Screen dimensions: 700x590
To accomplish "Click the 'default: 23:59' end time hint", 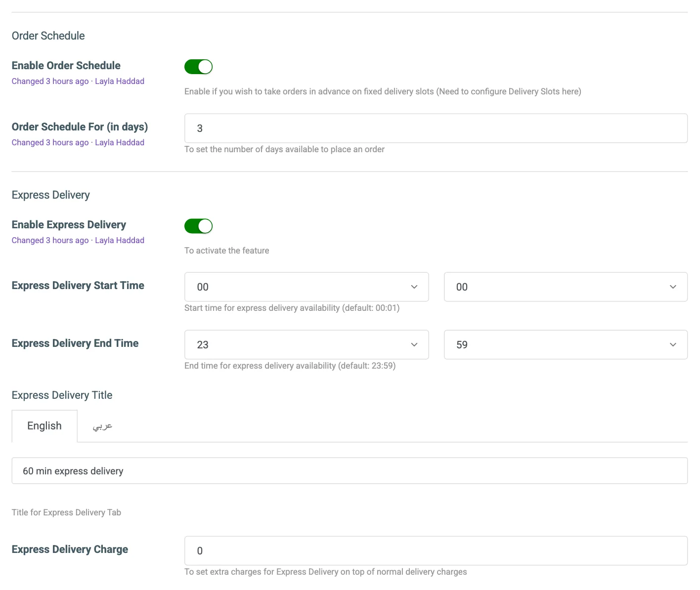I will coord(290,366).
